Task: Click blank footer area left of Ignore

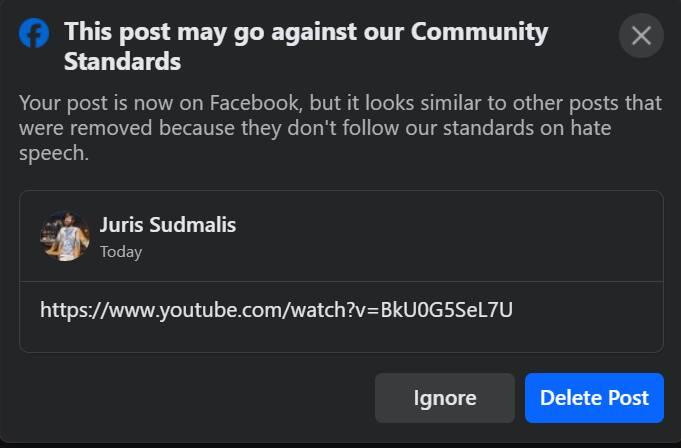Action: click(x=190, y=398)
